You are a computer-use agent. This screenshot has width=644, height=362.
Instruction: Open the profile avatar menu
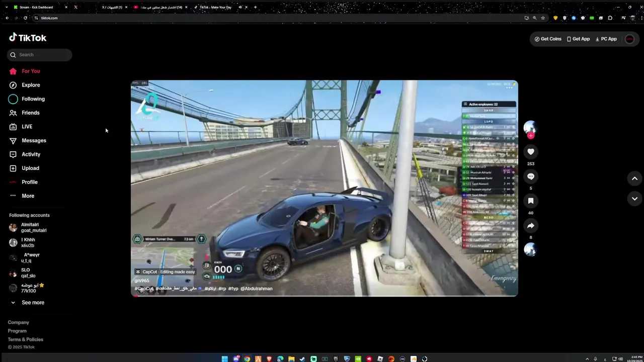[x=629, y=39]
